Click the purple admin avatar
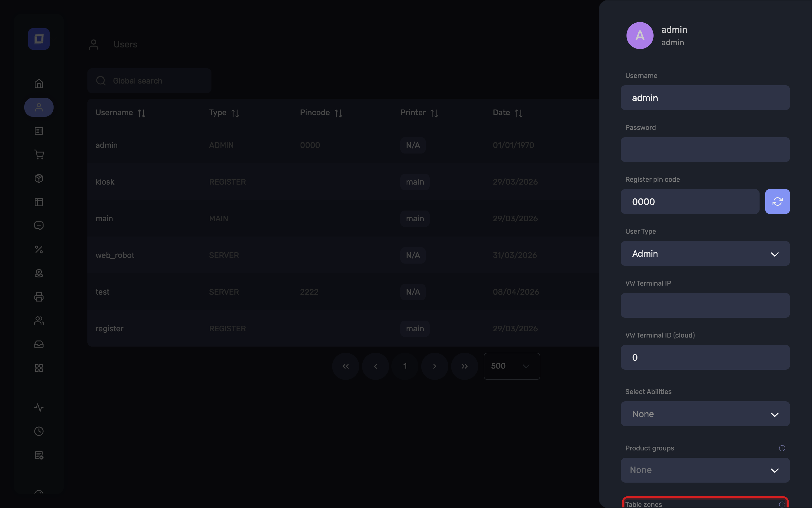 point(640,36)
